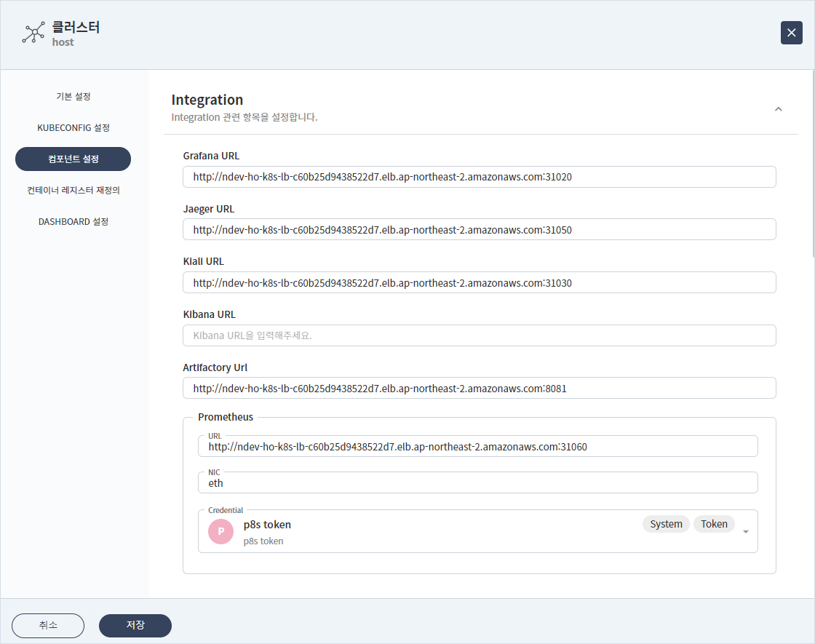Click the vertical scrollbar on right
Viewport: 815px width, 644px height.
point(812,164)
